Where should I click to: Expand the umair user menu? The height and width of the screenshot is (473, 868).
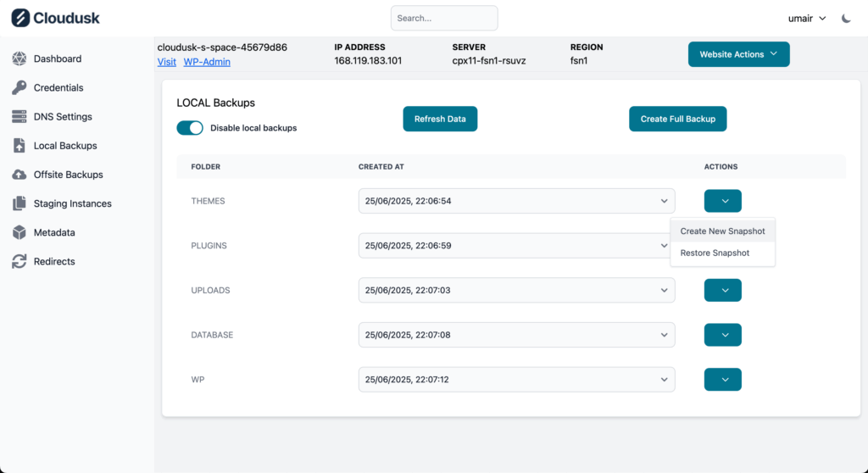click(x=806, y=18)
